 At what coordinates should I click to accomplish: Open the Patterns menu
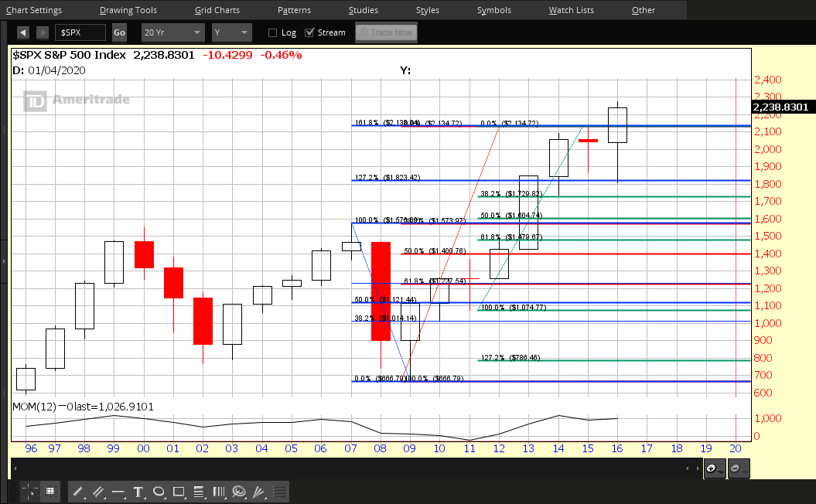click(x=294, y=10)
